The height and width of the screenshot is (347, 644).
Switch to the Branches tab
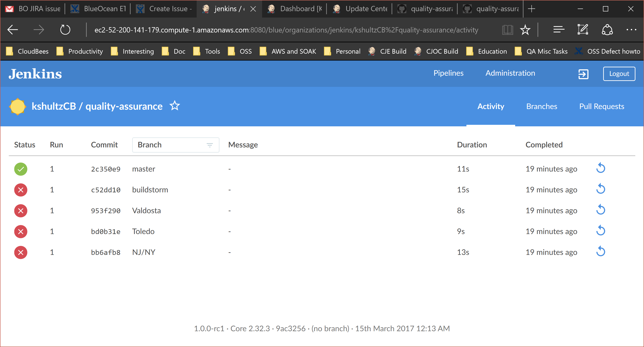click(x=541, y=106)
